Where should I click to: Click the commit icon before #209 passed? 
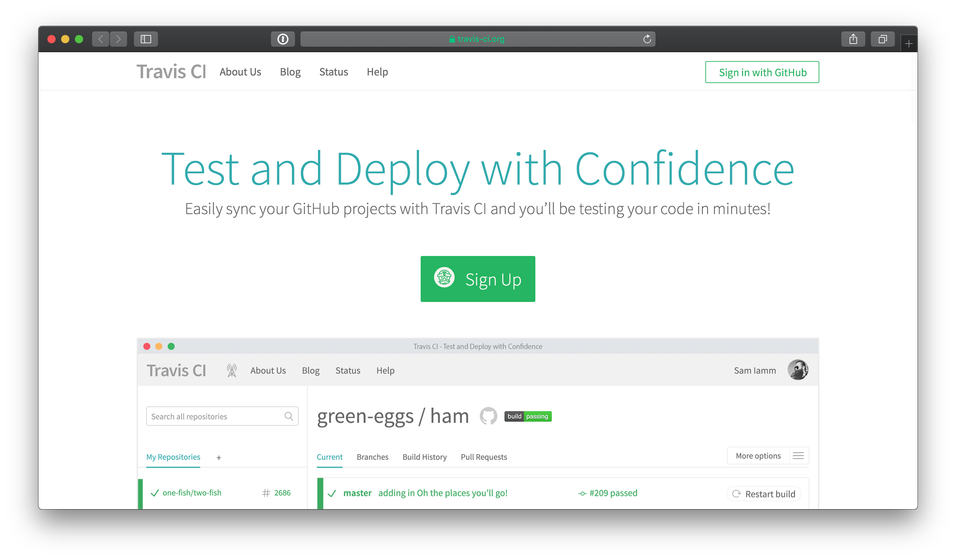(x=582, y=493)
